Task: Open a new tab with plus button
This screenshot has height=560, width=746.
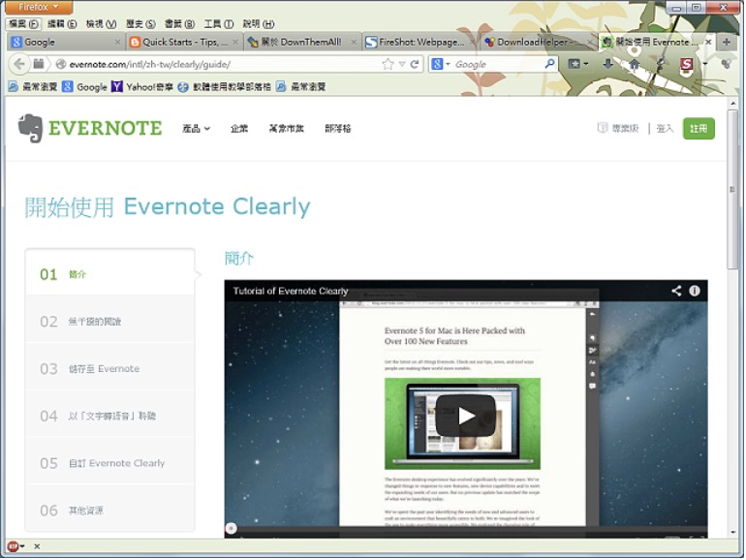Action: pos(726,42)
